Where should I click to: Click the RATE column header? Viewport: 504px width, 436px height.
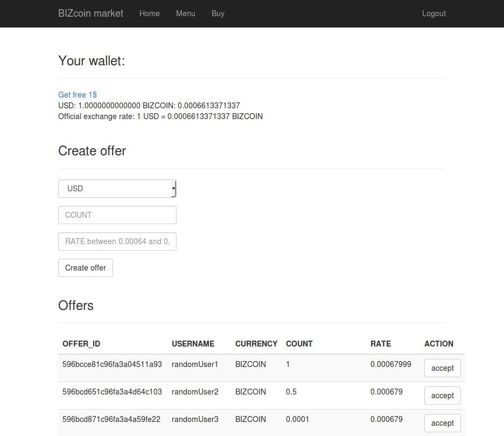coord(380,344)
